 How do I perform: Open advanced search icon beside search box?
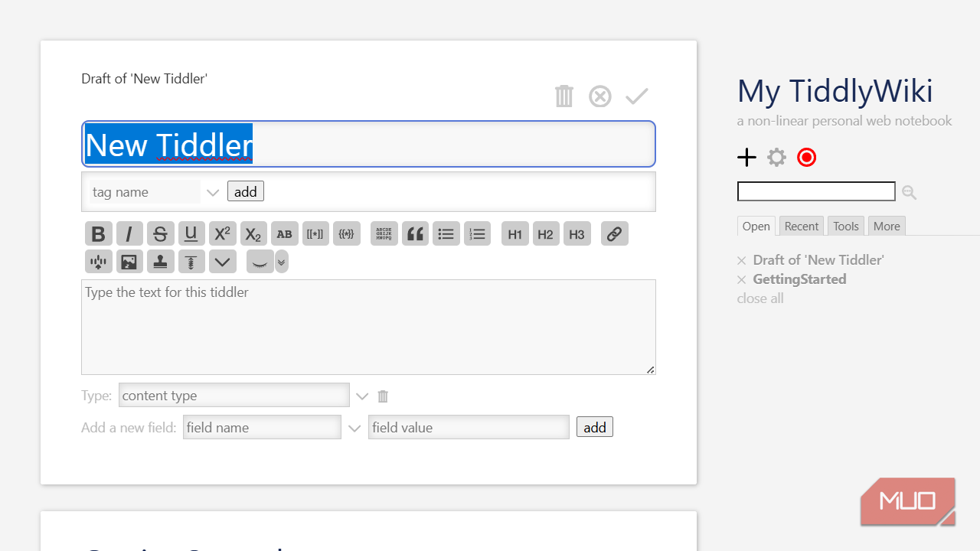click(x=910, y=192)
